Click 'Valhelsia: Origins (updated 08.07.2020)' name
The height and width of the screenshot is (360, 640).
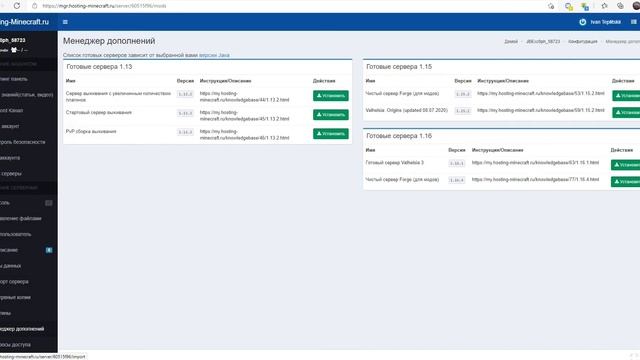407,110
